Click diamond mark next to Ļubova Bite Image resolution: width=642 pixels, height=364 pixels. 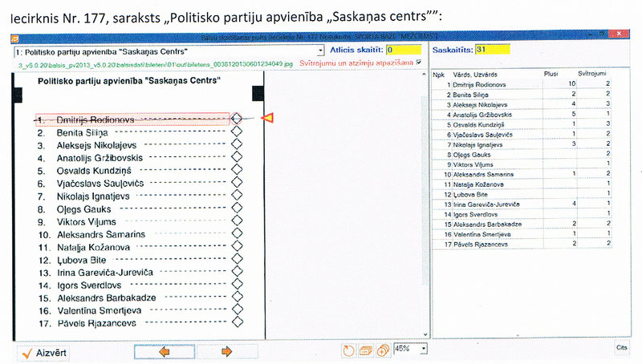pyautogui.click(x=237, y=258)
